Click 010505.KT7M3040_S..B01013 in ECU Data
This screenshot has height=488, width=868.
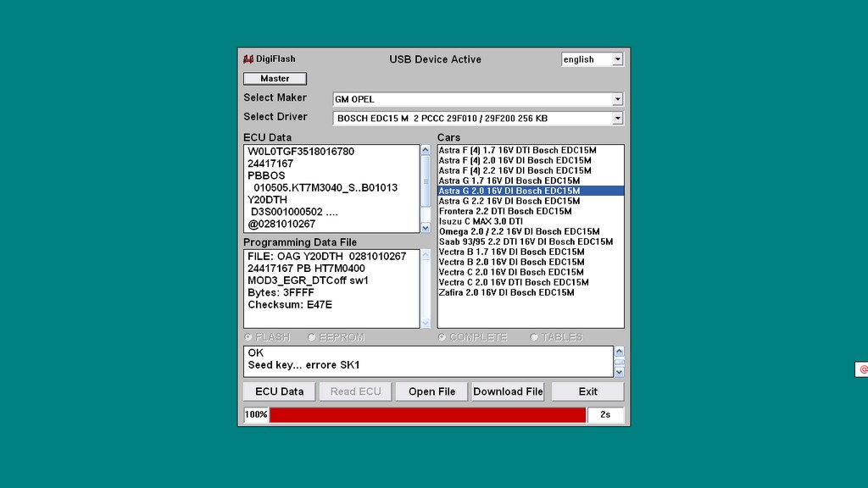tap(325, 187)
